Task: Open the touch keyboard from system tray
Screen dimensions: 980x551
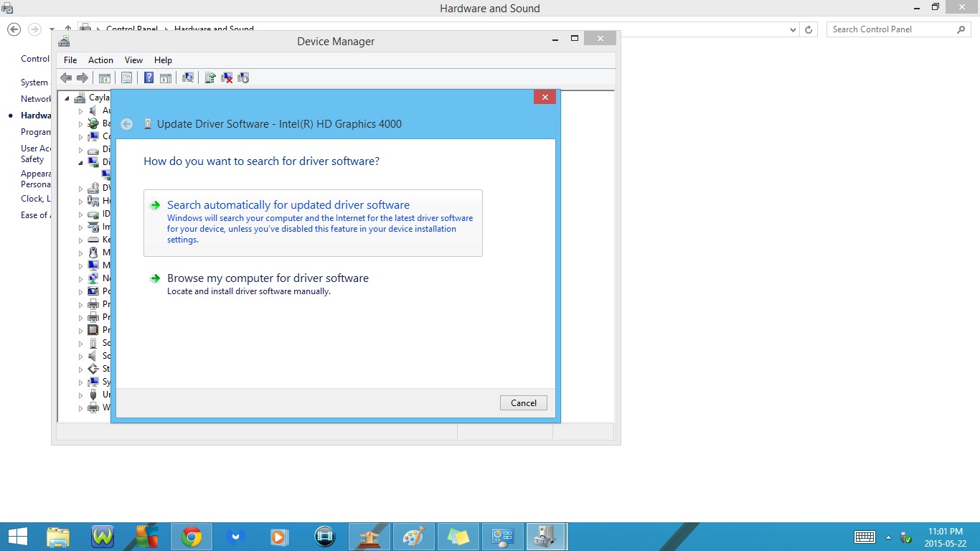Action: pos(864,537)
